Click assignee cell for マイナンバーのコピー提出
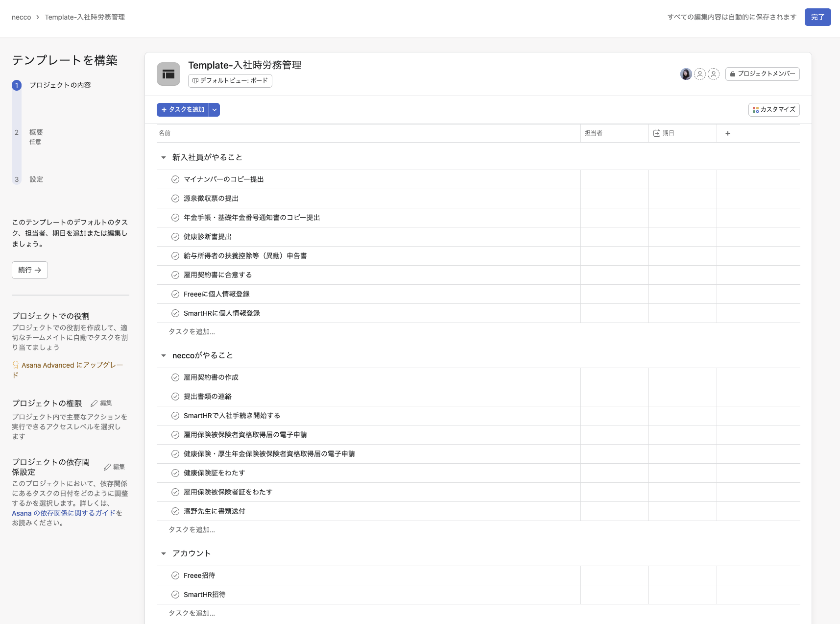The width and height of the screenshot is (840, 624). point(615,179)
